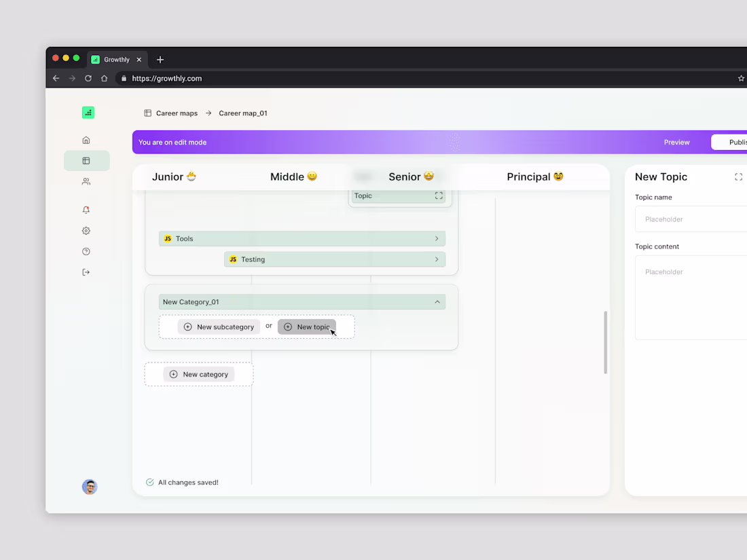The height and width of the screenshot is (560, 747).
Task: Click the Growthly logo in the sidebar
Action: coord(88,112)
